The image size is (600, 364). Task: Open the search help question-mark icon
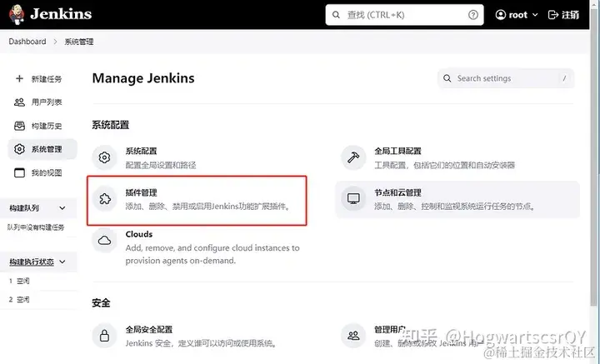(x=473, y=15)
